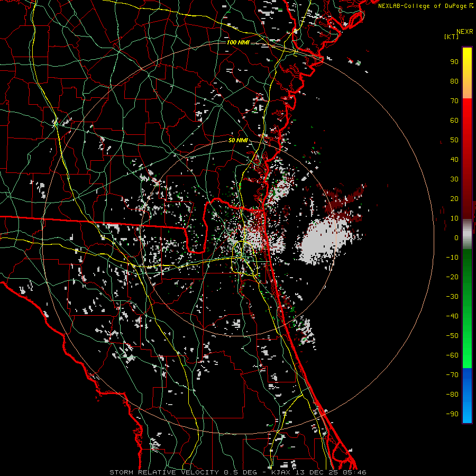476x476 pixels.
Task: Click the 0 value on velocity scale
Action: click(456, 238)
